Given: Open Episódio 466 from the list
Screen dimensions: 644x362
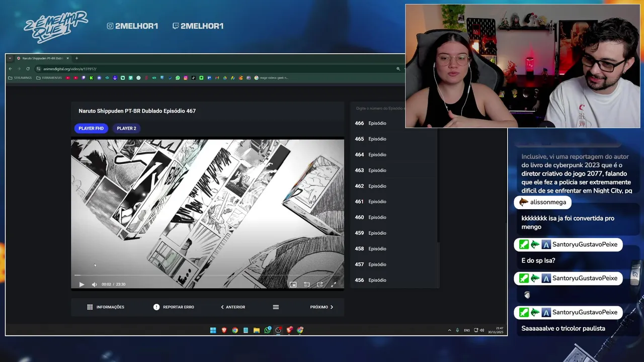Looking at the screenshot, I should point(394,123).
